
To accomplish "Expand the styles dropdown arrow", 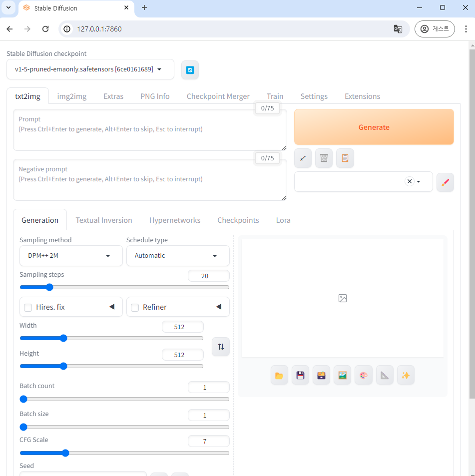I will (x=419, y=181).
